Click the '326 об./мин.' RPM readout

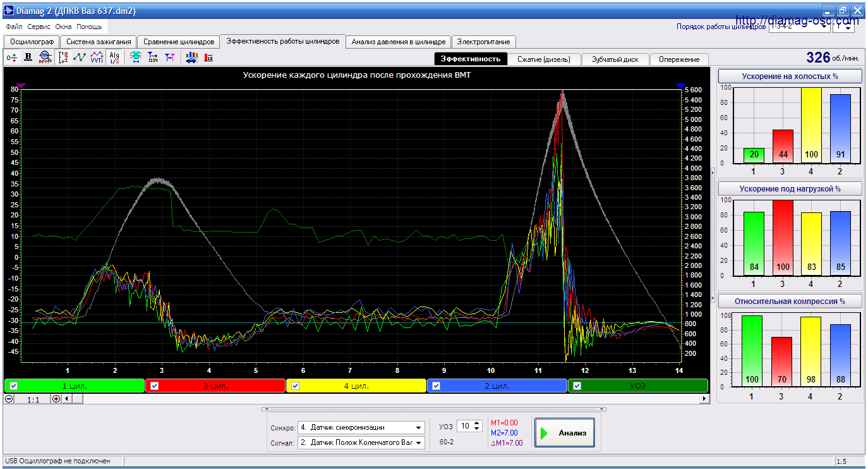833,58
